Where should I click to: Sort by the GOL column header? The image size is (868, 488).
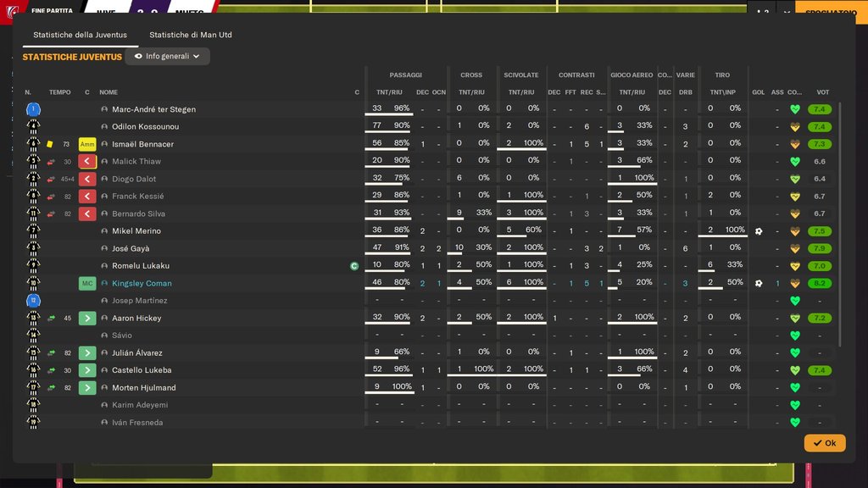759,92
